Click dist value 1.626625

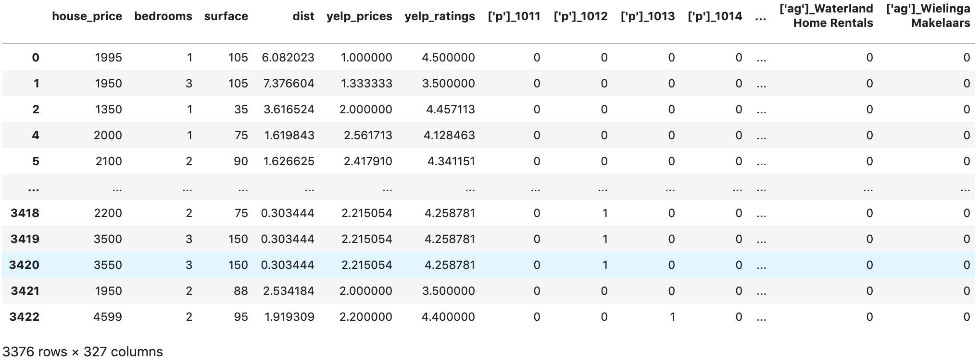(x=289, y=161)
